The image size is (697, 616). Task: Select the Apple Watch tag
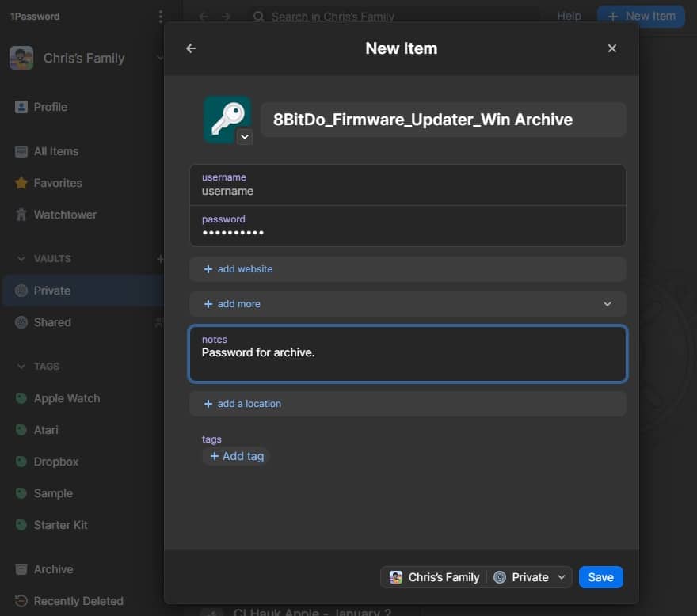click(67, 398)
